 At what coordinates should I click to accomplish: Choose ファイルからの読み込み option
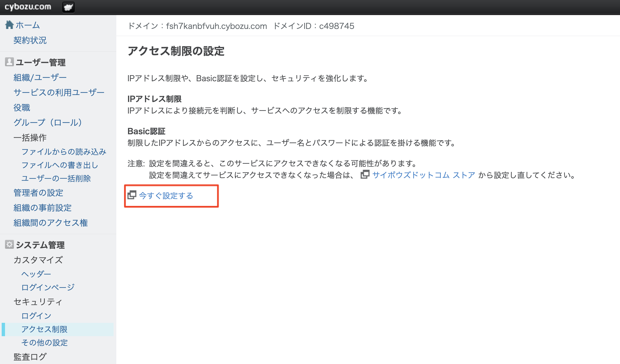coord(64,152)
